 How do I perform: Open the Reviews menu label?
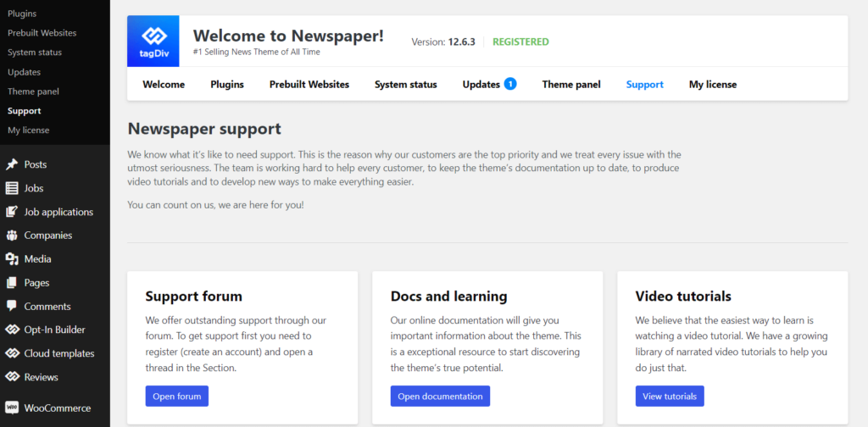click(41, 377)
